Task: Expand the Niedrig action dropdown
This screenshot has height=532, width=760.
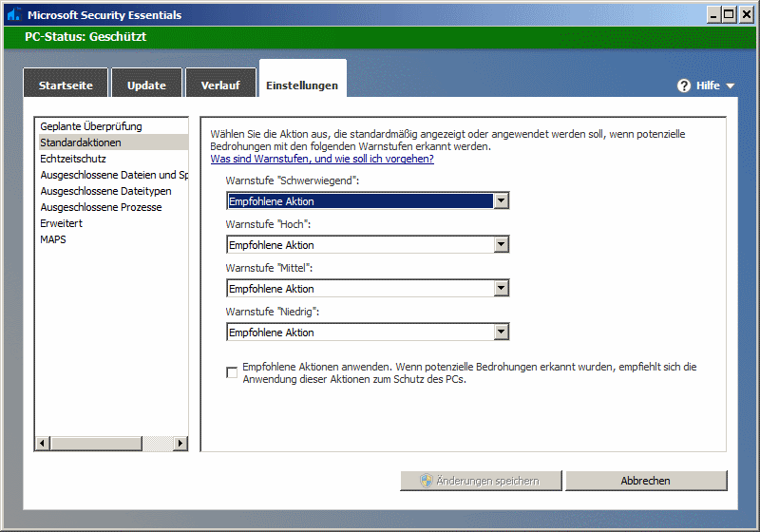Action: click(502, 332)
